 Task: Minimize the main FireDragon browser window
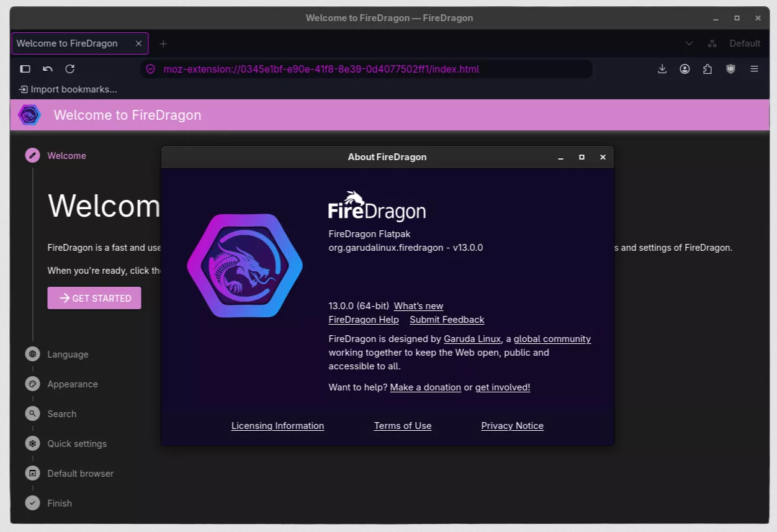[716, 18]
